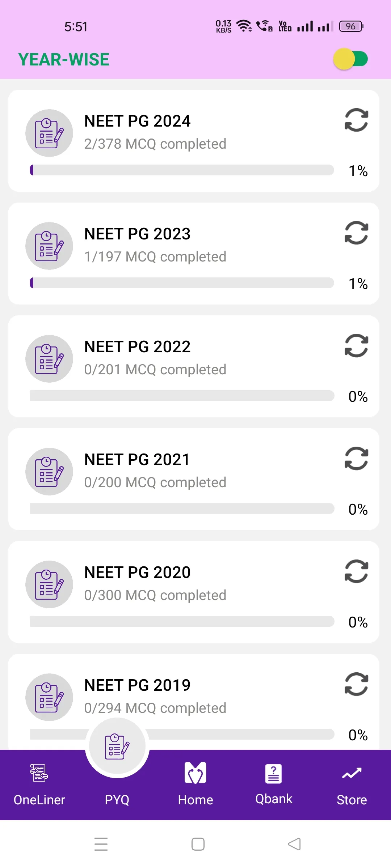
Task: Reset progress for NEET PG 2024
Action: (x=356, y=120)
